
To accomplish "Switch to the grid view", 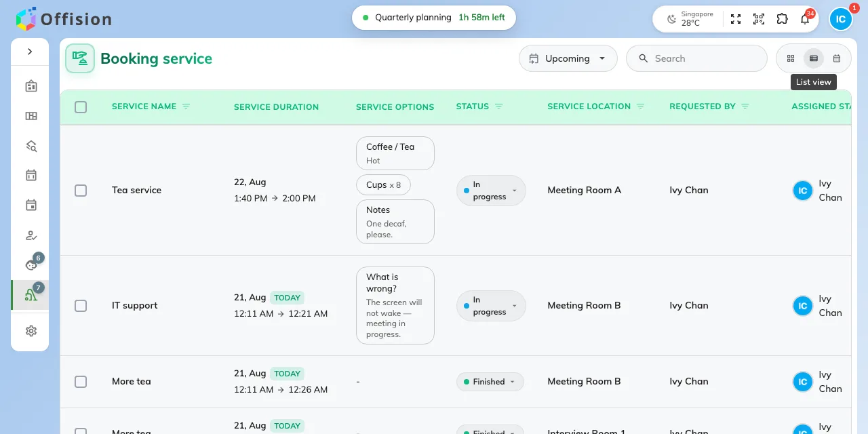I will [791, 58].
